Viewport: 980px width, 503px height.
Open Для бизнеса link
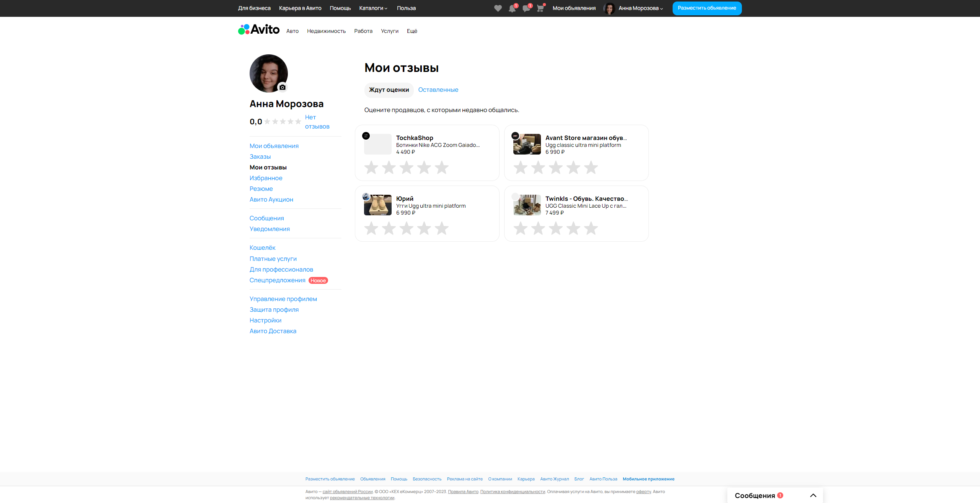coord(254,8)
